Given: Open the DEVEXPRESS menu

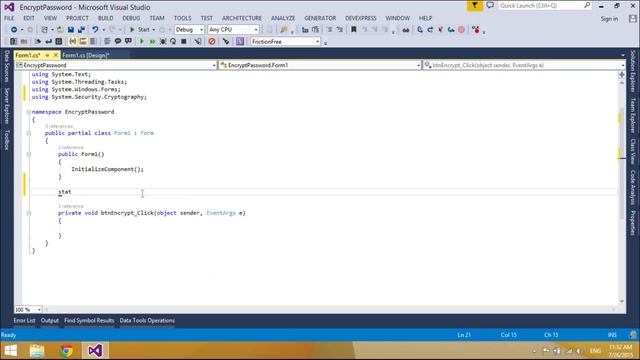Looking at the screenshot, I should point(360,18).
